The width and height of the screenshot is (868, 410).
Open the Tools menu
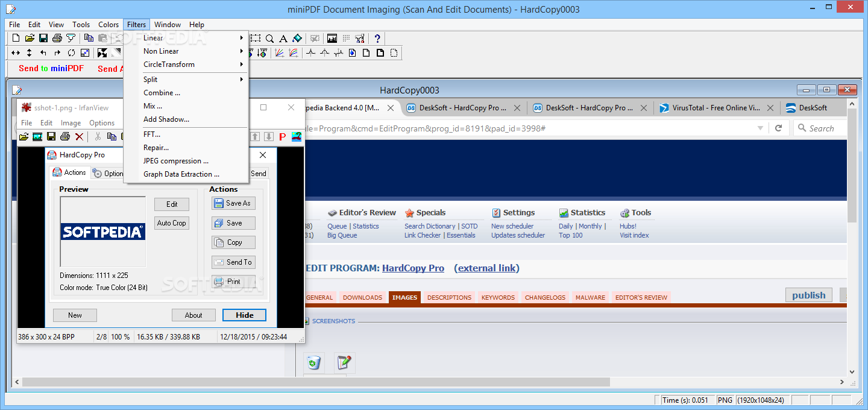pos(81,25)
